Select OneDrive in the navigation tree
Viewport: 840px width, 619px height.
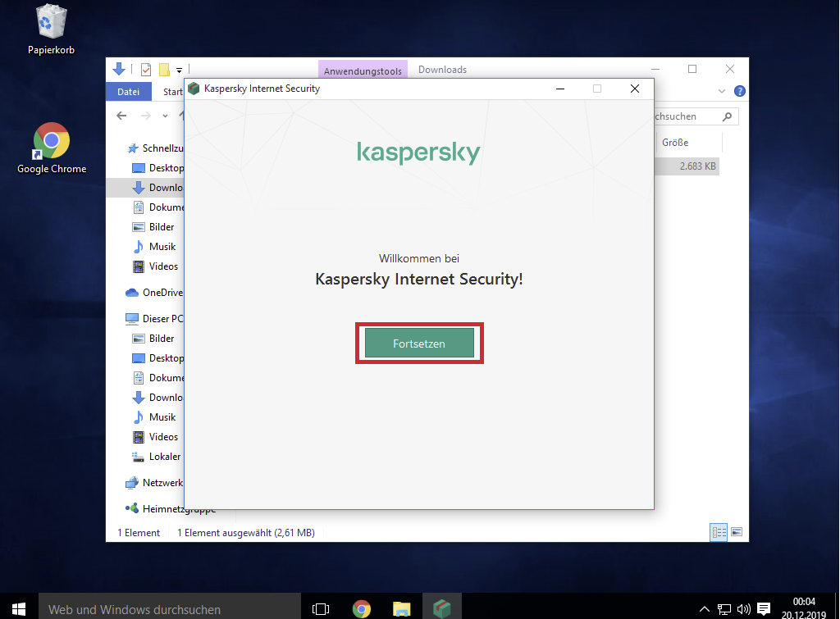154,293
